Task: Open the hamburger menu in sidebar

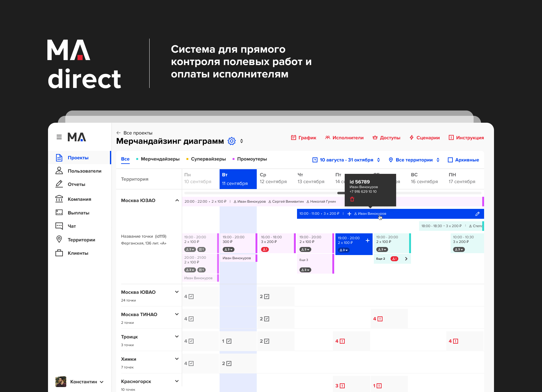Action: pos(59,137)
